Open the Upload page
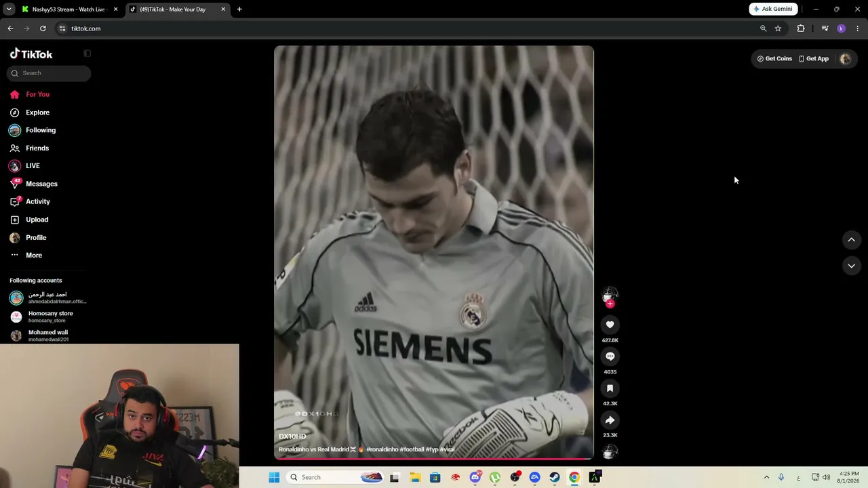The height and width of the screenshot is (488, 868). point(29,220)
